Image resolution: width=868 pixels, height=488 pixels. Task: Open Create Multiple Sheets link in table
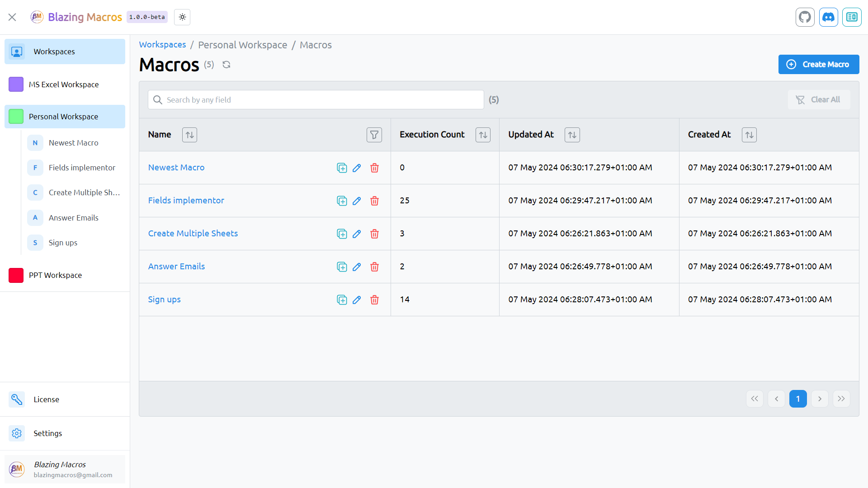[193, 233]
